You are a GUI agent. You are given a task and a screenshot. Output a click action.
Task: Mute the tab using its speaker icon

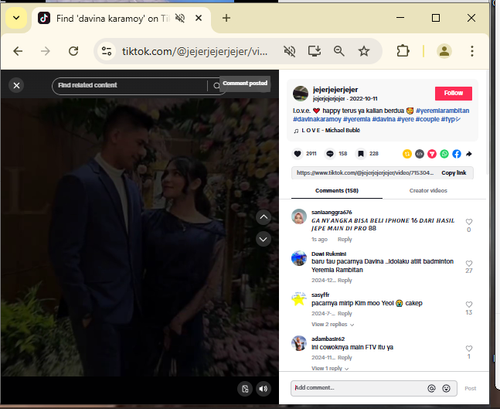(x=180, y=18)
